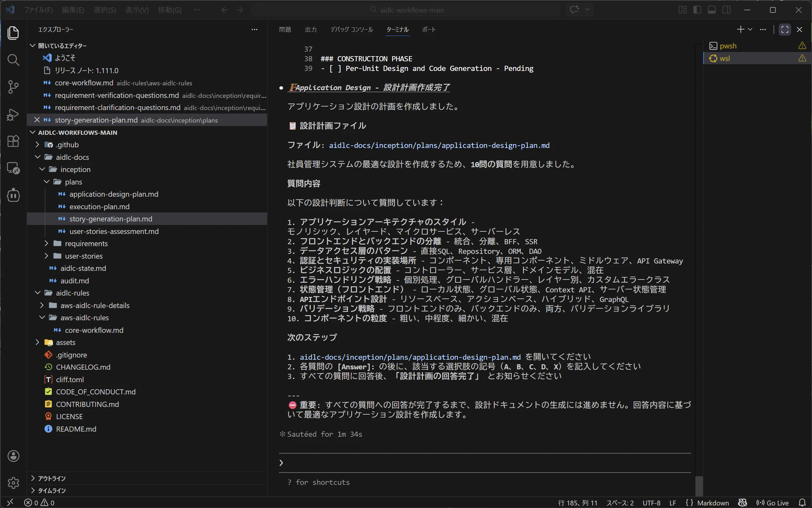Toggle bottom panel visibility
Viewport: 812px width, 508px height.
712,10
